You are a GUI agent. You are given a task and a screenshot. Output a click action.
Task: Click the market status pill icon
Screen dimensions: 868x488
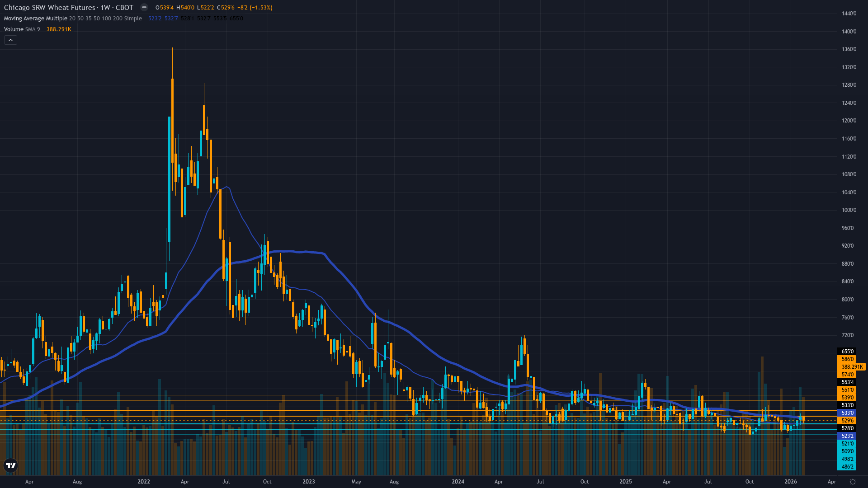click(x=144, y=7)
